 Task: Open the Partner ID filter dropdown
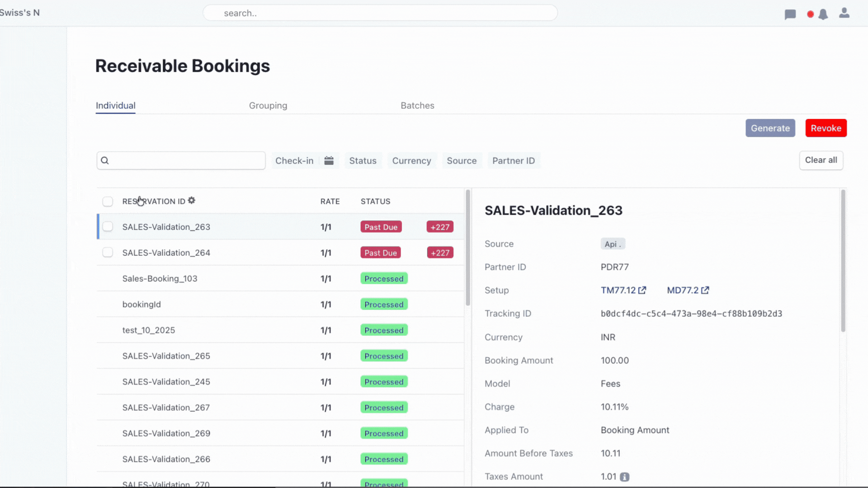(x=513, y=161)
